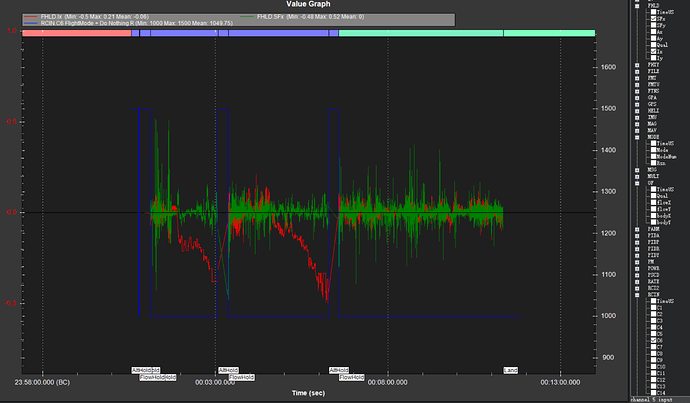
Task: Click the Time (sec) axis label
Action: pos(308,393)
